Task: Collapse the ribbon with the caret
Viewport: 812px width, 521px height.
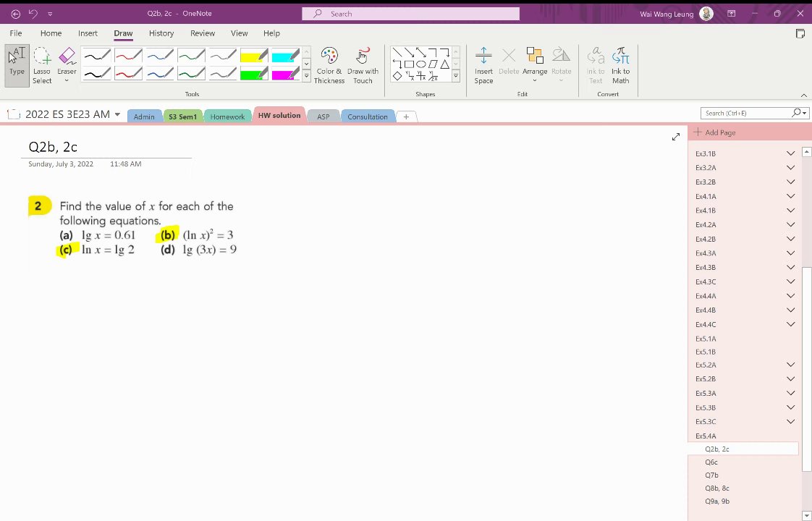Action: pyautogui.click(x=804, y=95)
